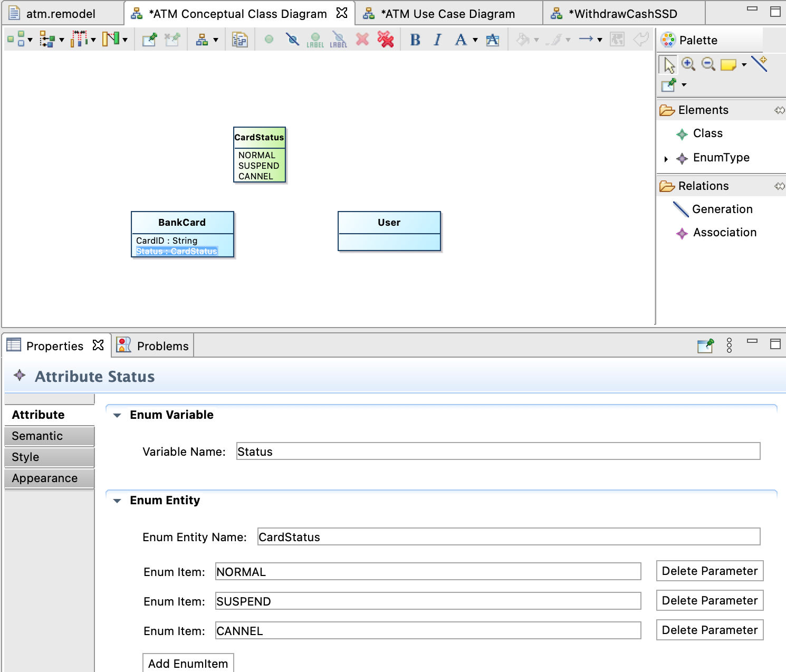Click the Italic font style icon
Viewport: 786px width, 672px height.
pos(437,40)
